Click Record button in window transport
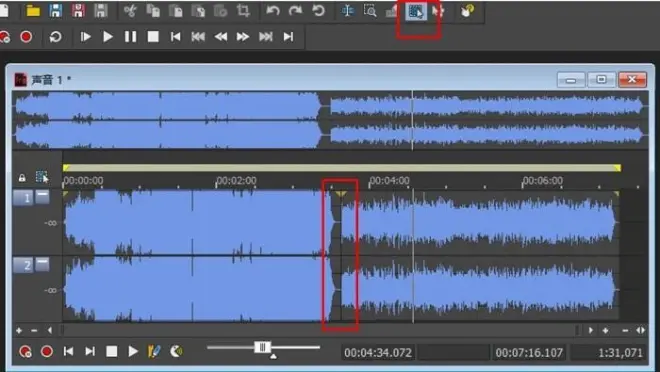The image size is (660, 372). point(47,351)
